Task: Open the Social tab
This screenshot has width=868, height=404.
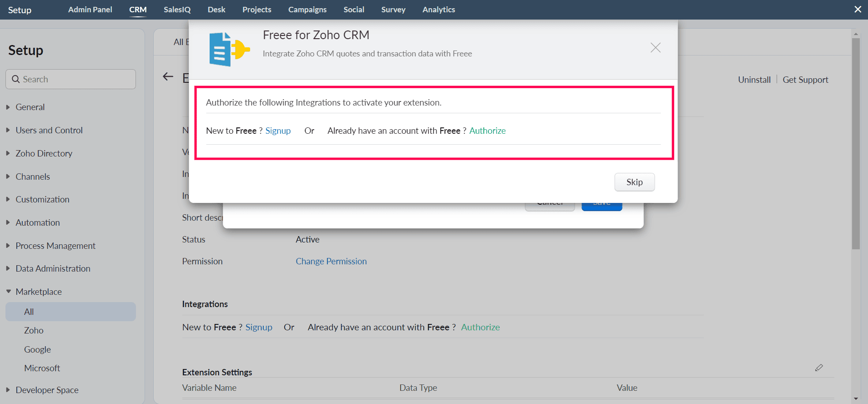Action: 354,10
